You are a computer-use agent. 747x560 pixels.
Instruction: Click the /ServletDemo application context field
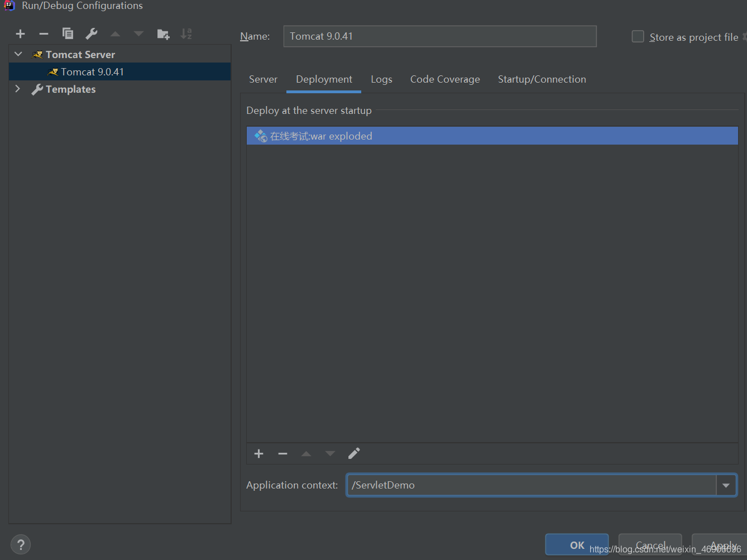531,485
